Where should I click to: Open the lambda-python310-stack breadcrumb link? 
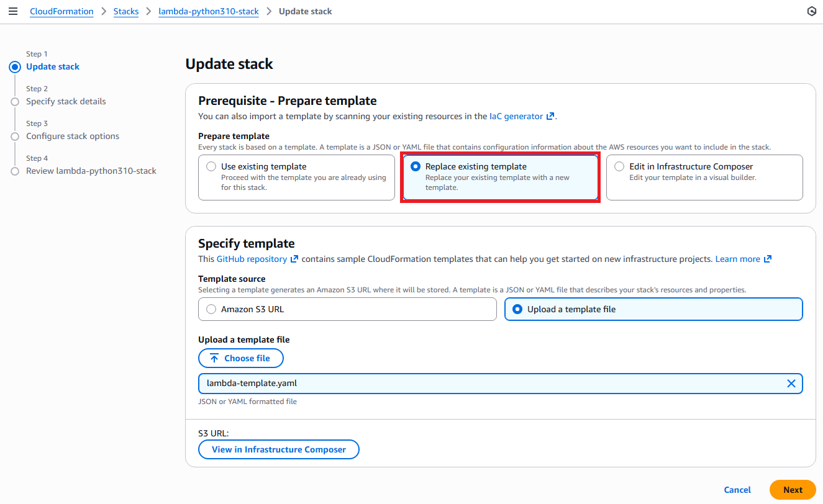[x=209, y=11]
